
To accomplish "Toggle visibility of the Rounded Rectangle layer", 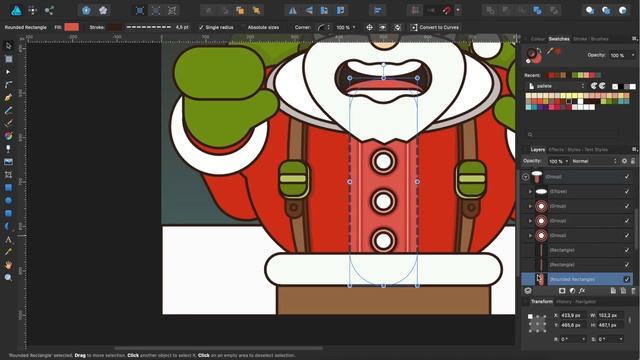I will [627, 280].
